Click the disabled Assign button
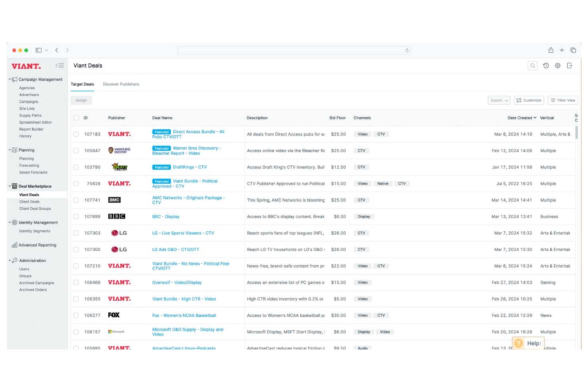The height and width of the screenshot is (392, 588). tap(81, 100)
